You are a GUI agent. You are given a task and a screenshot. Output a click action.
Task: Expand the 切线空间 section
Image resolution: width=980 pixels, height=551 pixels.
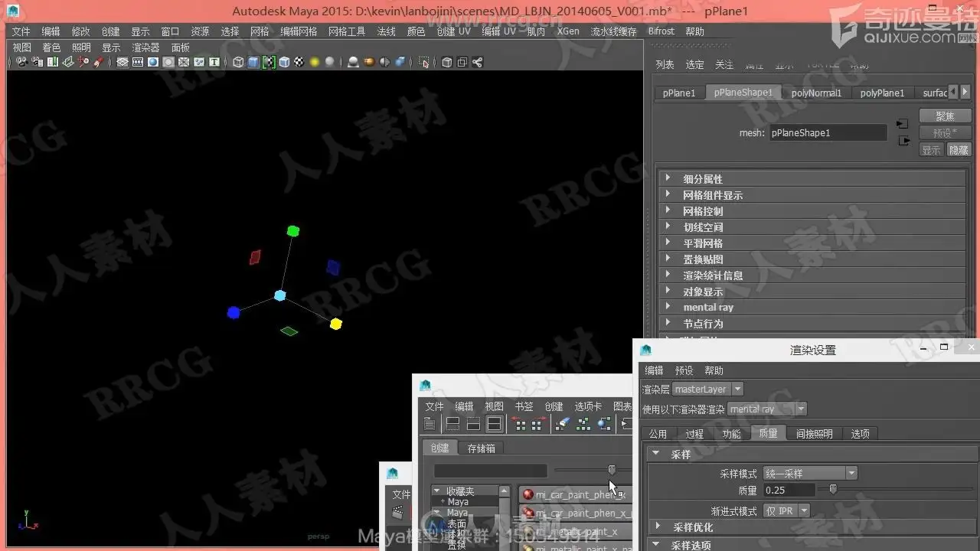coord(812,227)
